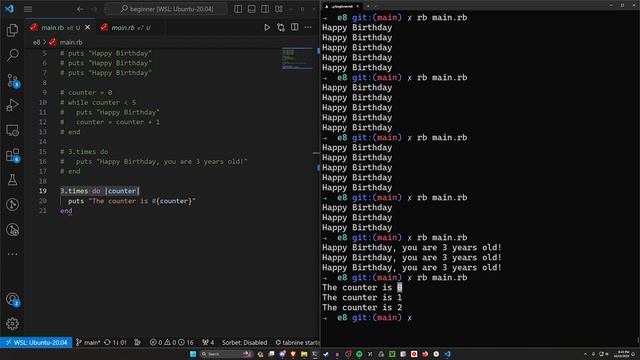Open the Explorer view in activity bar
Viewport: 640px width, 360px height.
pos(12,30)
